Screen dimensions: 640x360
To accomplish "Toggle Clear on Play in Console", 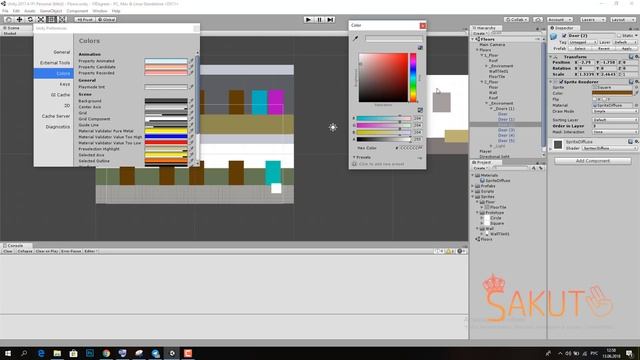I will coord(47,251).
